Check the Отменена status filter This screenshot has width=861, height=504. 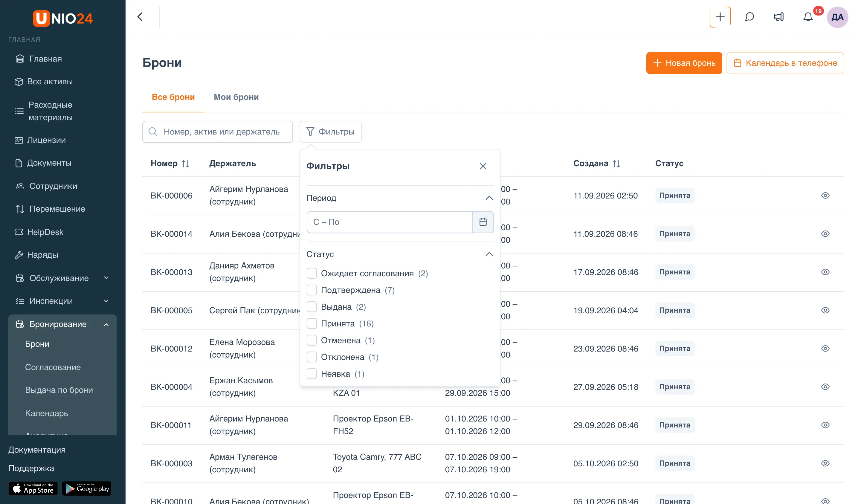[312, 340]
